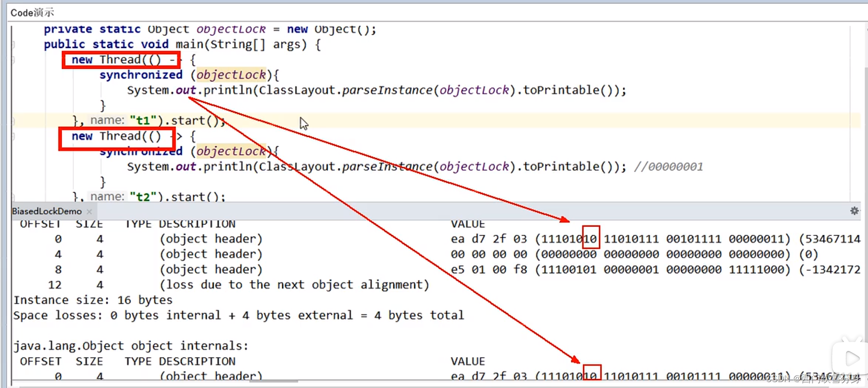Image resolution: width=868 pixels, height=388 pixels.
Task: Click fold marker on the "t1" start line
Action: [13, 121]
